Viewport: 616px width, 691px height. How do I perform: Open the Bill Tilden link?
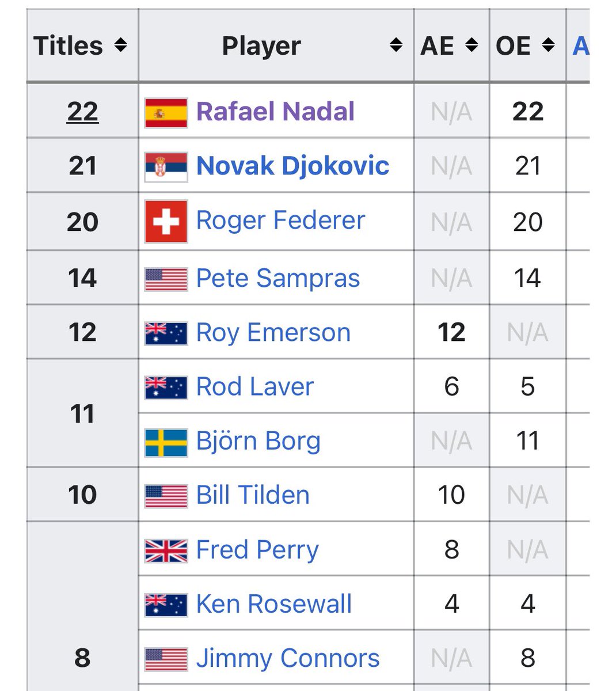pos(253,495)
